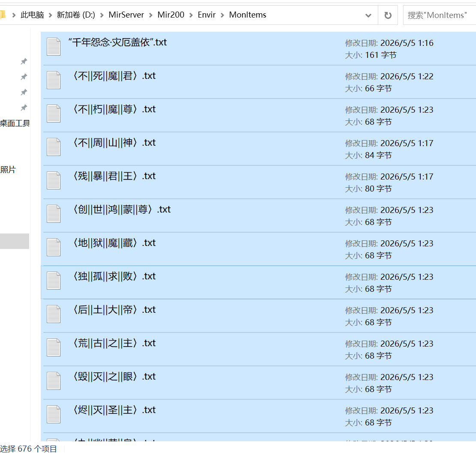
Task: Select the 〈不||周||山||神〉.txt document icon
Action: 54,147
